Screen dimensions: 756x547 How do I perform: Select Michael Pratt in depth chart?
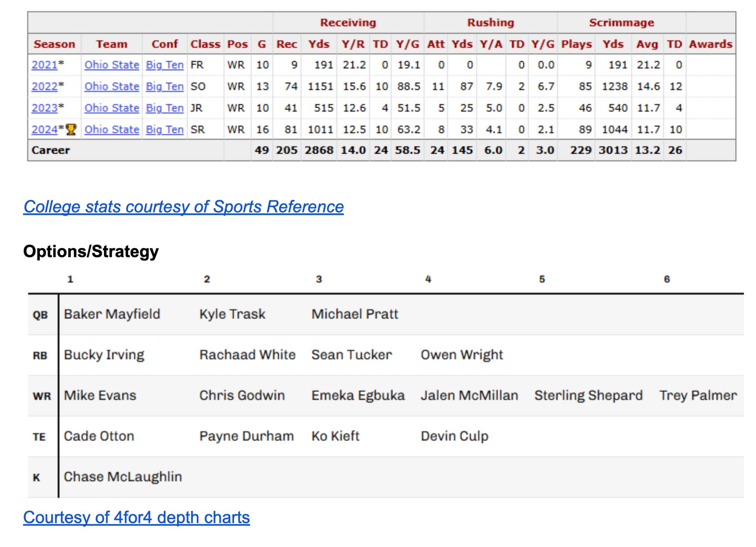click(x=355, y=314)
